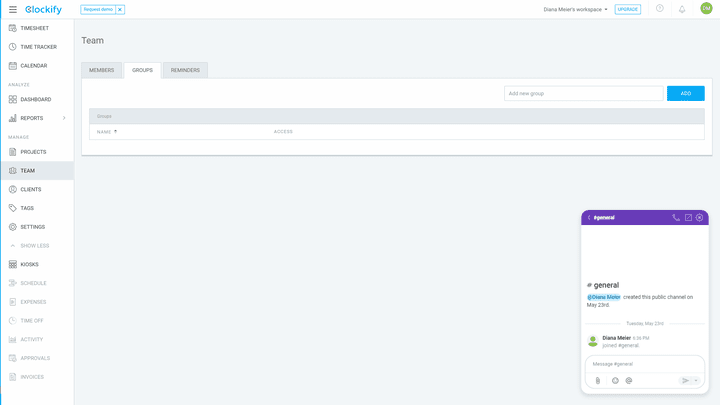Click the Upgrade button
The image size is (720, 405).
pos(628,9)
